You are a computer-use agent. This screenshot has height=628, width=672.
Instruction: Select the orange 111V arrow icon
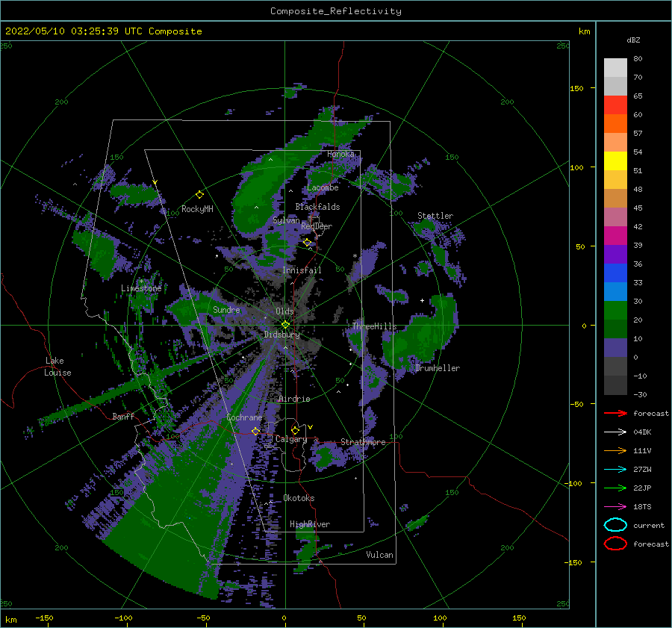pyautogui.click(x=615, y=450)
